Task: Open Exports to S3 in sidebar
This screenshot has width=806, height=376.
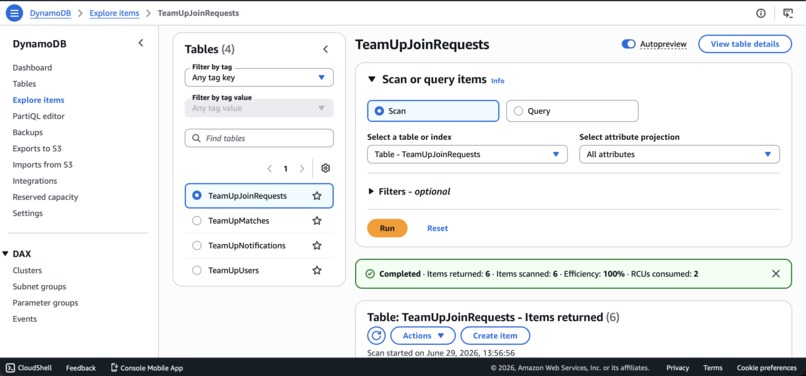Action: pyautogui.click(x=37, y=149)
